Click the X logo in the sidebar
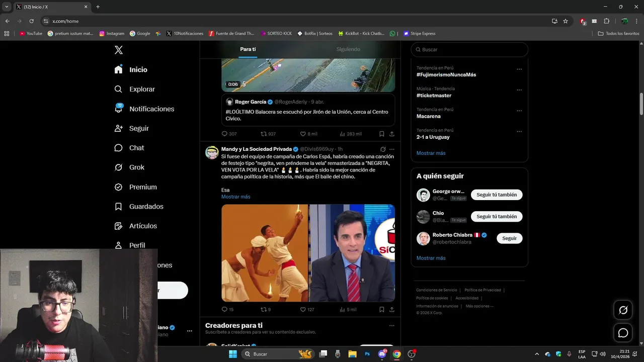Viewport: 644px width, 362px height. (119, 50)
